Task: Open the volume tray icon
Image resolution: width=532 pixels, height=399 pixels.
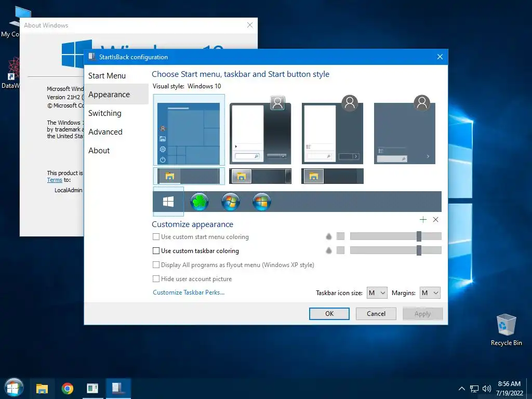Action: (x=486, y=389)
